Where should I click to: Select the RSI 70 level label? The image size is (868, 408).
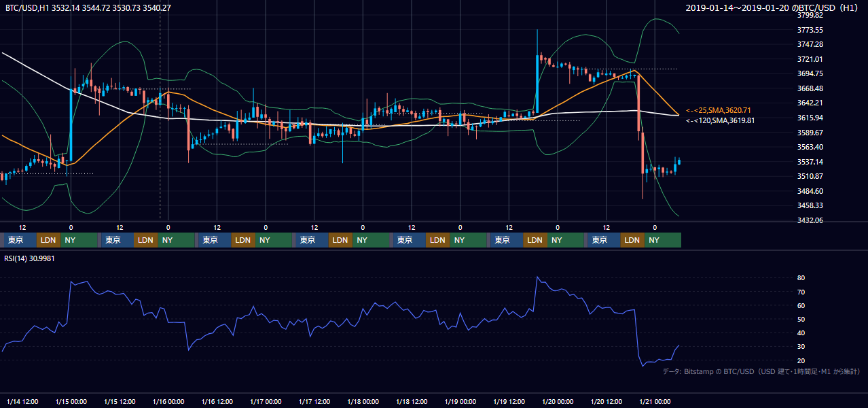tap(801, 292)
